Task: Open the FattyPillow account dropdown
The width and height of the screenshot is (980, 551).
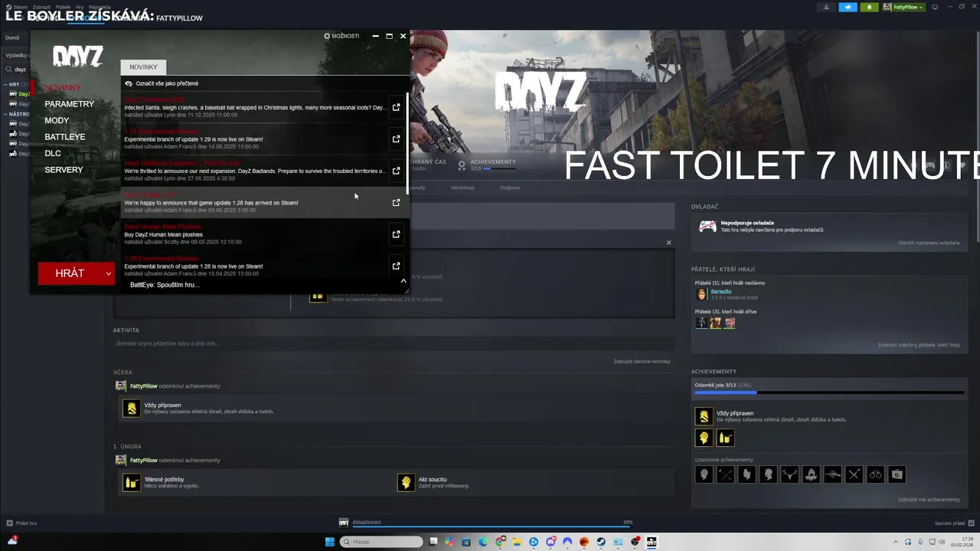Action: pyautogui.click(x=903, y=7)
